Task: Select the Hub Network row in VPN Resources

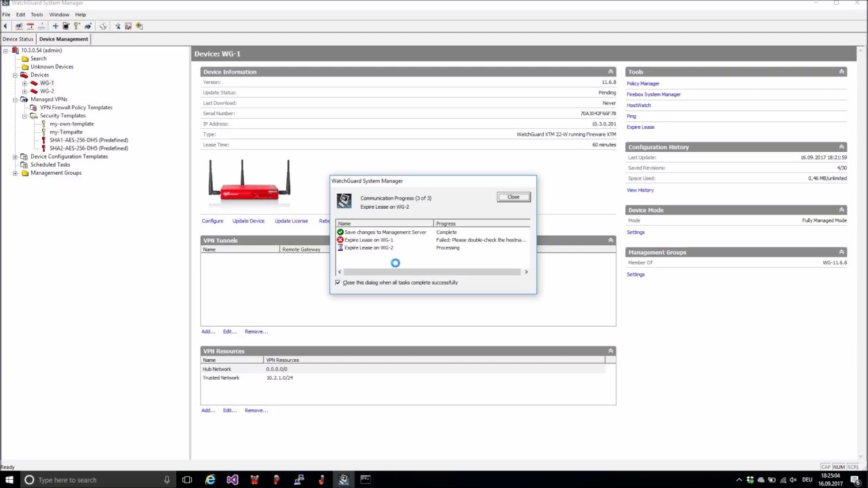Action: pos(403,369)
